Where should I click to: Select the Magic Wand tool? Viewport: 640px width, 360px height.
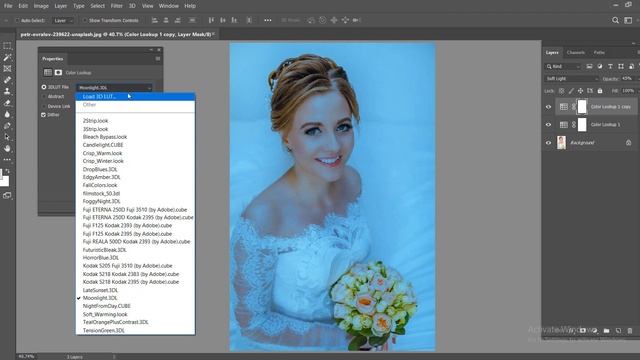pos(7,57)
